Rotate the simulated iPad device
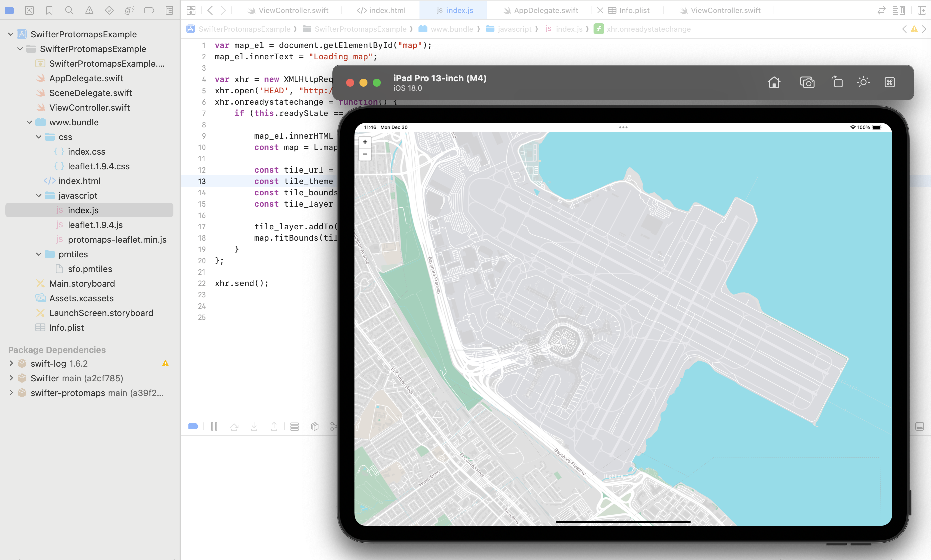Image resolution: width=931 pixels, height=560 pixels. (837, 82)
